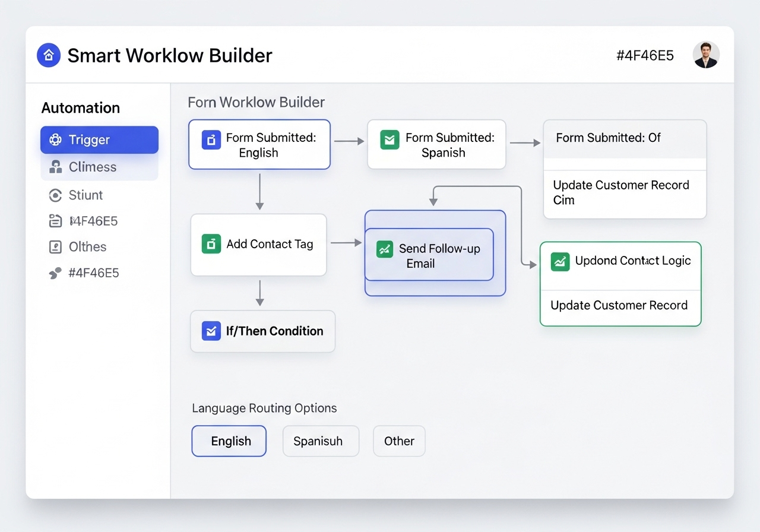The image size is (760, 532).
Task: Click the Forn Worklow Builder heading
Action: tap(256, 102)
